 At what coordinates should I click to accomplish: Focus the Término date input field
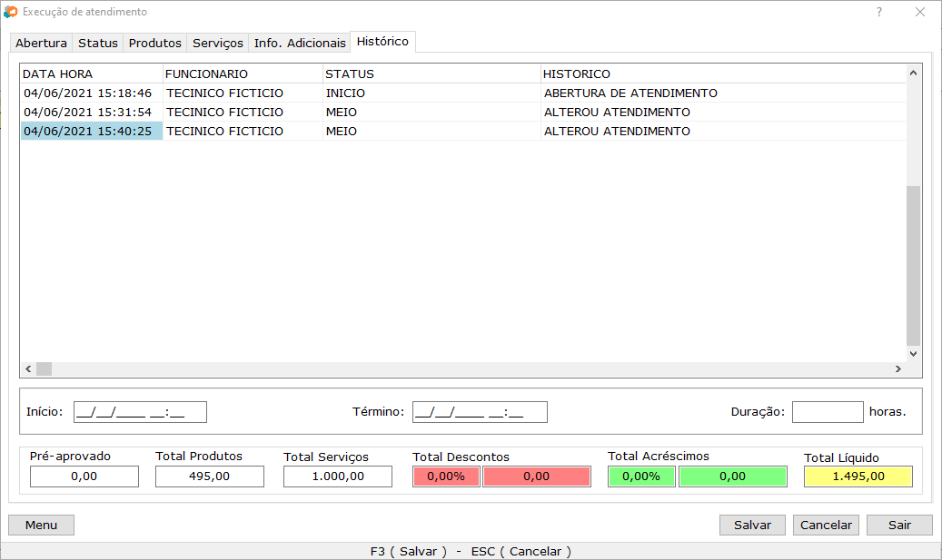point(480,412)
